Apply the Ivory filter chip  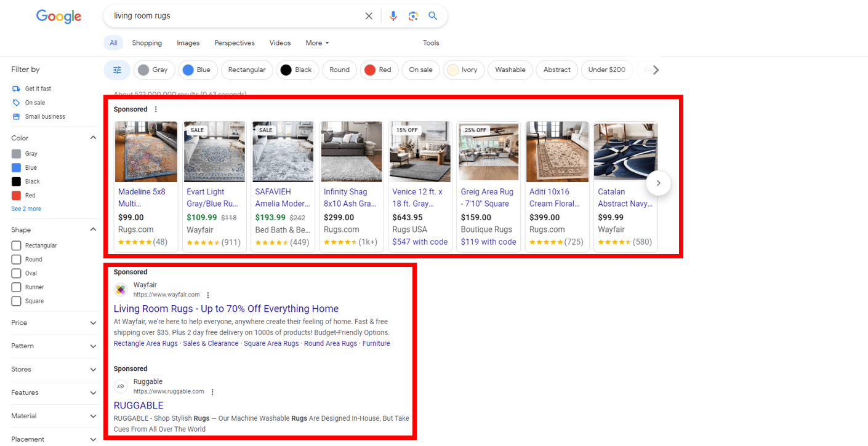[x=464, y=70]
